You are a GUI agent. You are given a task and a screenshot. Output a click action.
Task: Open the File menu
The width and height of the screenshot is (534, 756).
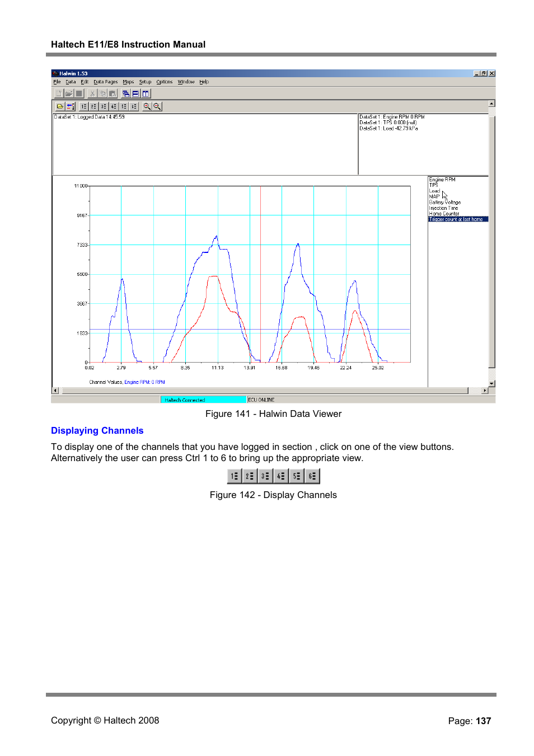click(57, 82)
